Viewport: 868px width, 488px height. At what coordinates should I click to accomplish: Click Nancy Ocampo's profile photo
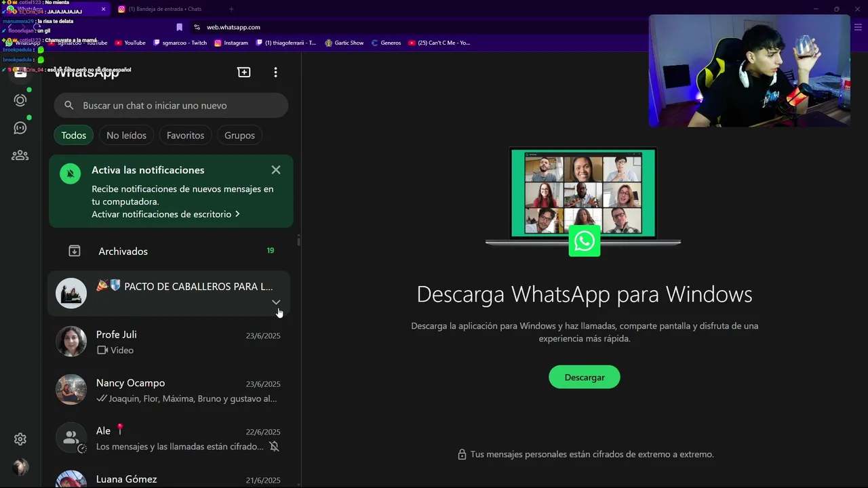[x=71, y=390]
